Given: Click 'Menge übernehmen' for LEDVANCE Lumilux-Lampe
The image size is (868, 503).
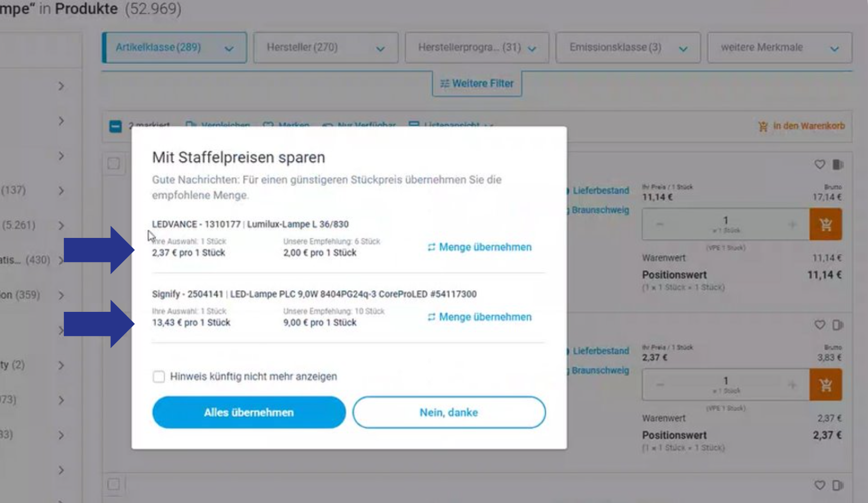Looking at the screenshot, I should pyautogui.click(x=485, y=247).
